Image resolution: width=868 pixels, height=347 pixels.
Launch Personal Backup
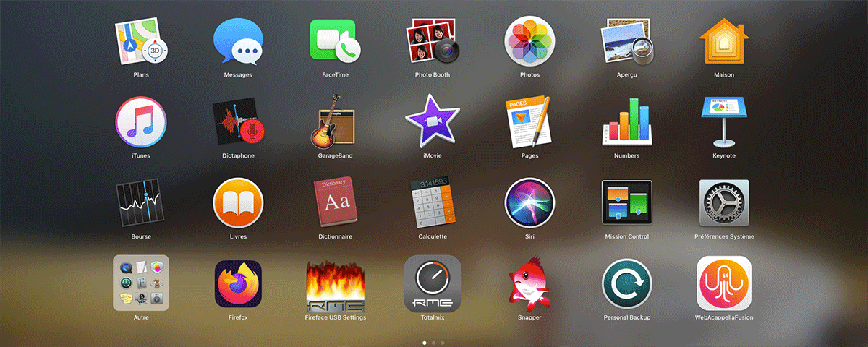tap(626, 284)
